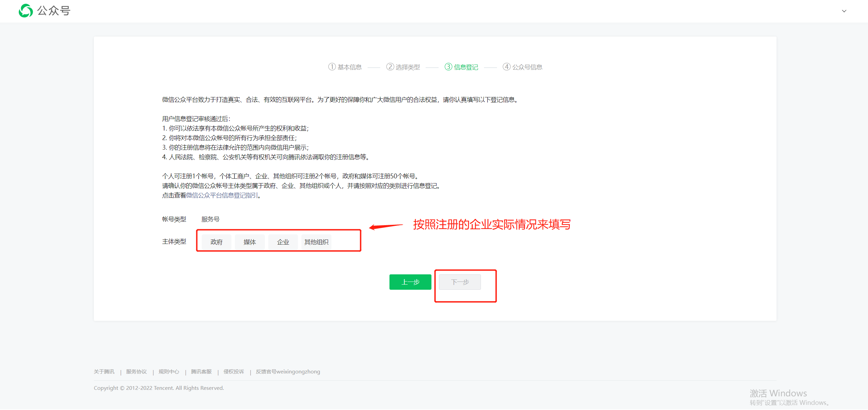Click the 用户信息登记审核通过后 heading text

[x=196, y=119]
